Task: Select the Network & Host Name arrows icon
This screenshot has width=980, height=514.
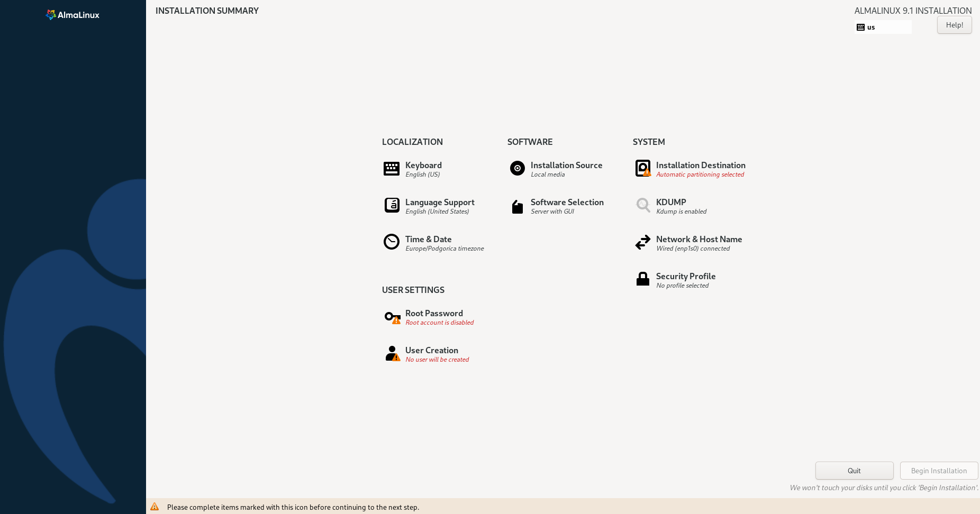Action: coord(642,242)
